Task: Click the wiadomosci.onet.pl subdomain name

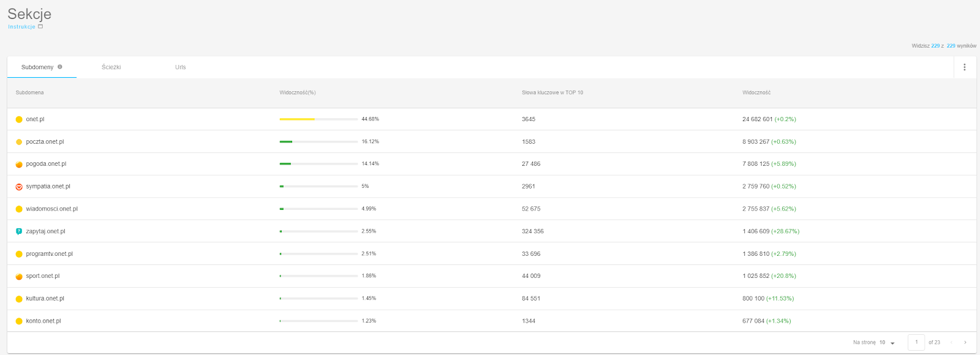Action: [x=51, y=209]
